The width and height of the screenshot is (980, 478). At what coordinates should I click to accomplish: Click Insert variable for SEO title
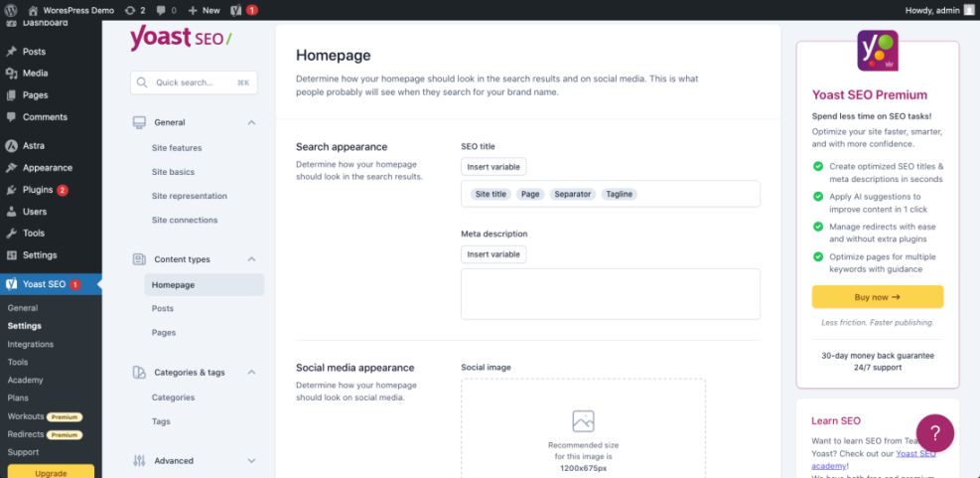pos(493,166)
